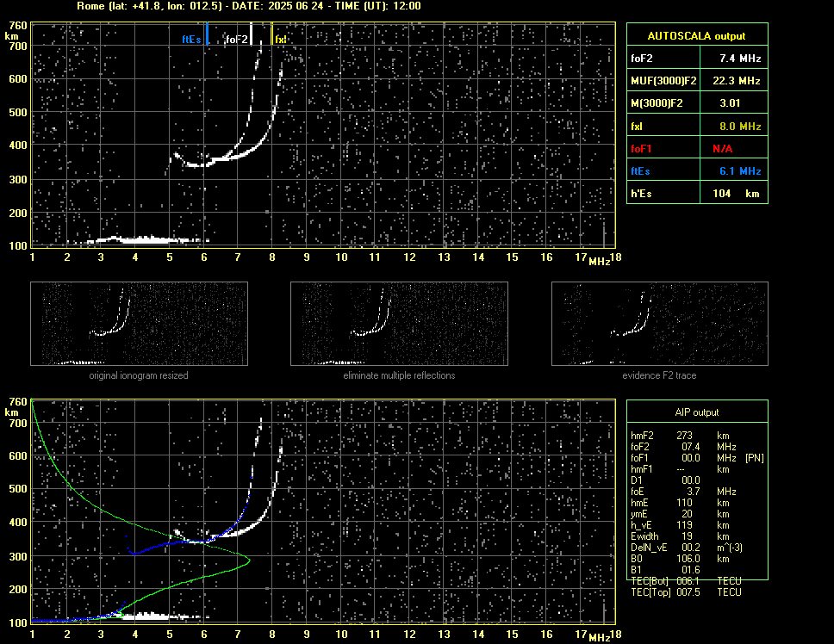Click the 18 MHz axis label on bottom plot

point(615,635)
